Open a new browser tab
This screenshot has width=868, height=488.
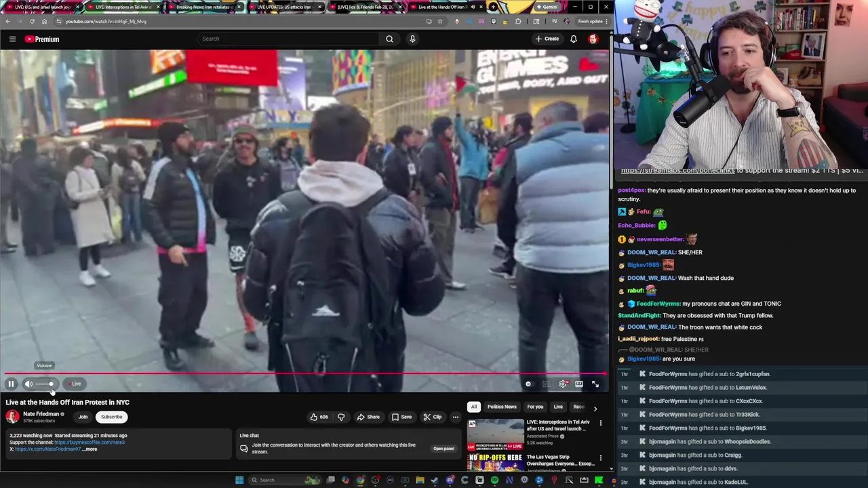(x=493, y=7)
